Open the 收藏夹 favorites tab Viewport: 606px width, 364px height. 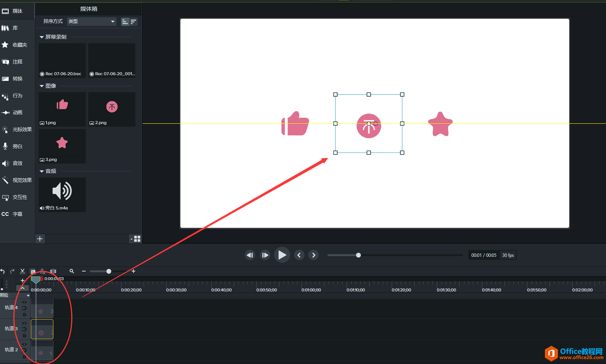tap(17, 45)
